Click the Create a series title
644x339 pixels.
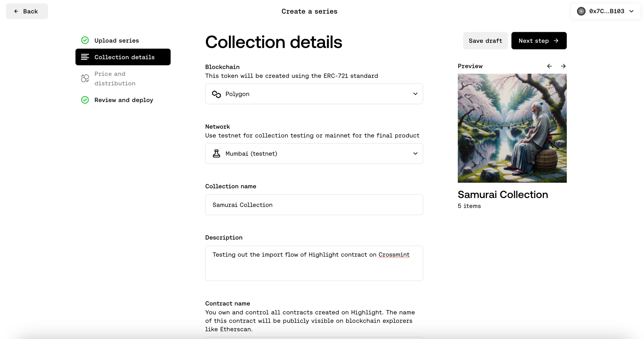click(x=309, y=11)
